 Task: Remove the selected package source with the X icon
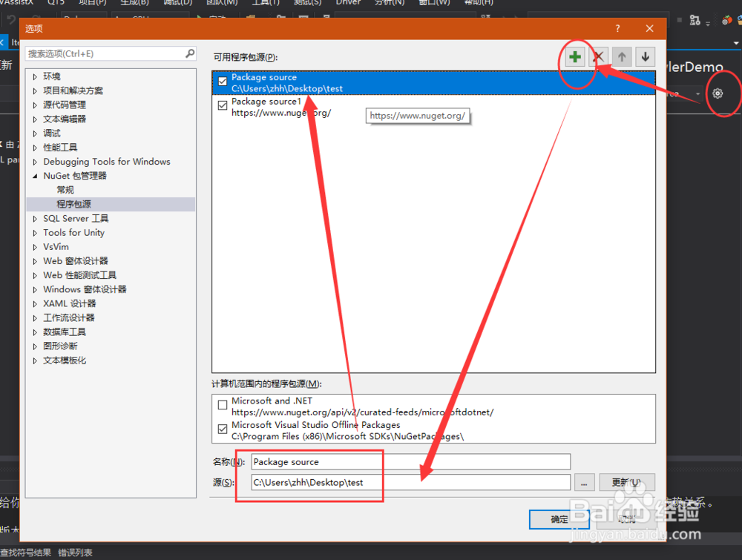point(599,57)
